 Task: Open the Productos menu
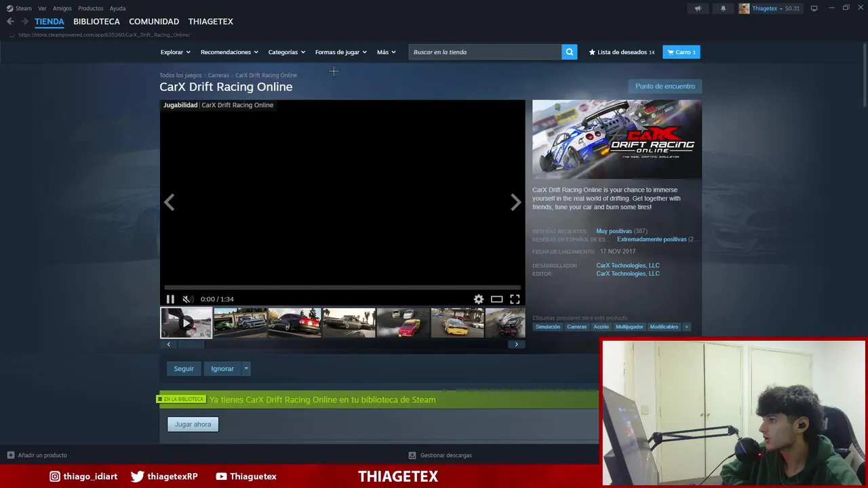91,8
